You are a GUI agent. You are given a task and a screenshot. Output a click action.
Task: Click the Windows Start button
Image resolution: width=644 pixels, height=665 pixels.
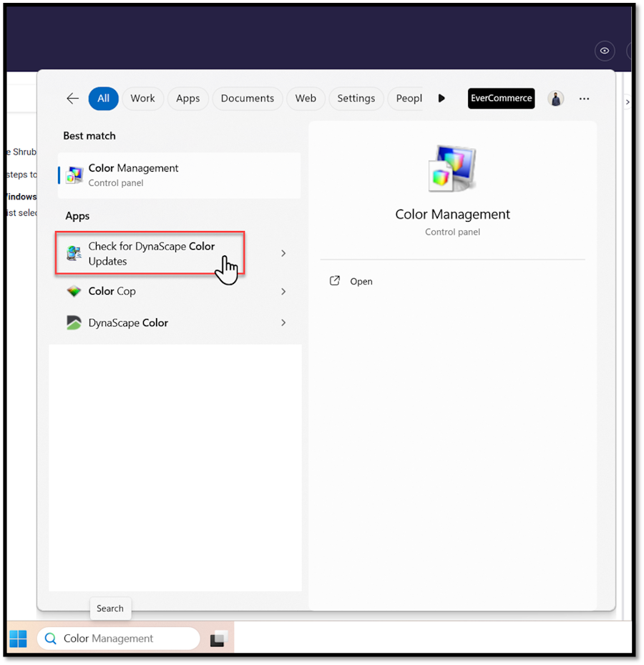18,639
